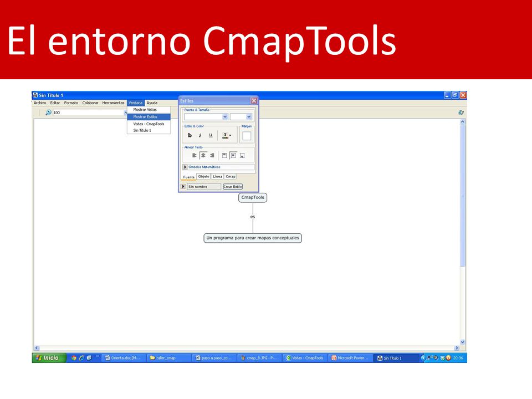Align text to the bottom

(x=242, y=155)
